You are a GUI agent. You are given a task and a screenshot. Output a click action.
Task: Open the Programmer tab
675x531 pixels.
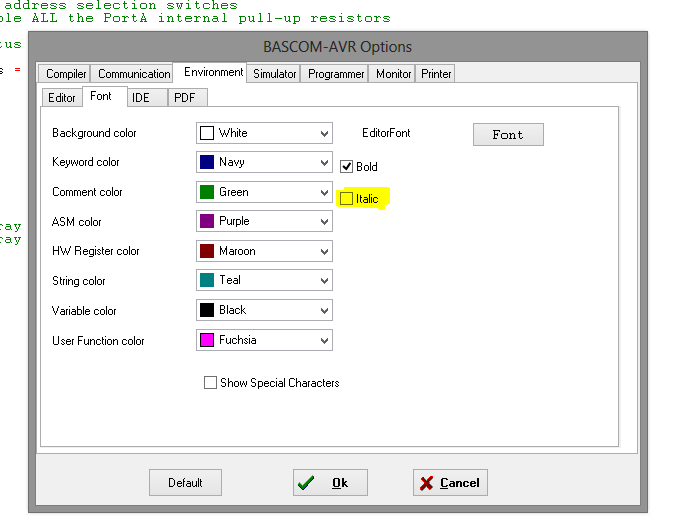(x=336, y=74)
